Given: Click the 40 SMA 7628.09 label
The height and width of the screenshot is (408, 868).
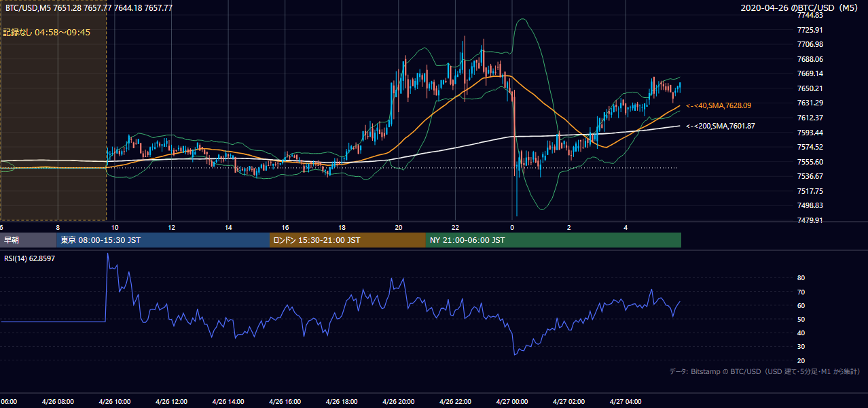Looking at the screenshot, I should click(x=719, y=105).
